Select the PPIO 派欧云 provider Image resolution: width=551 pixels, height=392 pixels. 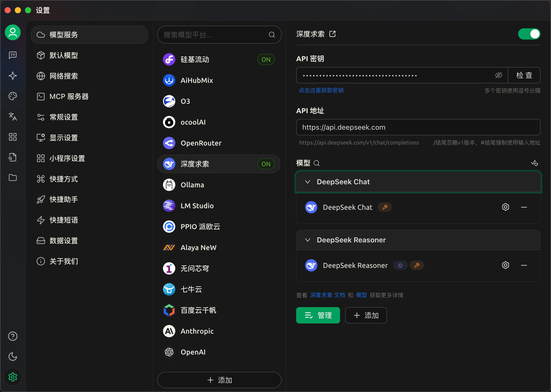219,227
